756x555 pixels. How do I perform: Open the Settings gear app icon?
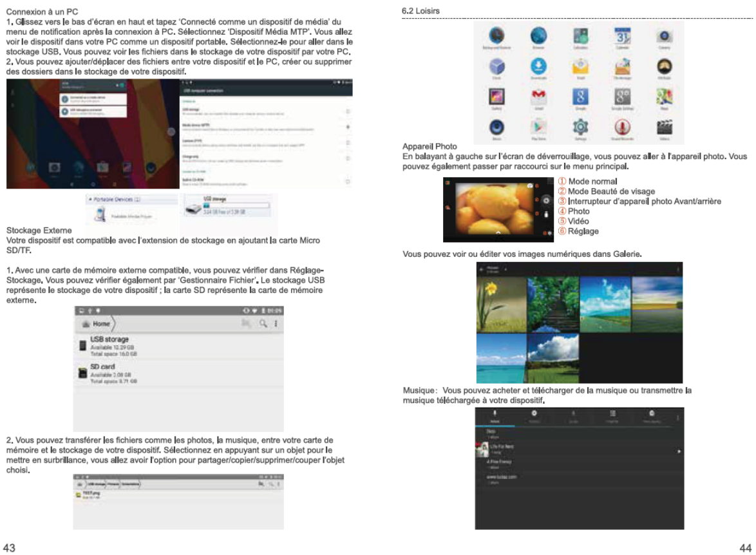click(580, 127)
